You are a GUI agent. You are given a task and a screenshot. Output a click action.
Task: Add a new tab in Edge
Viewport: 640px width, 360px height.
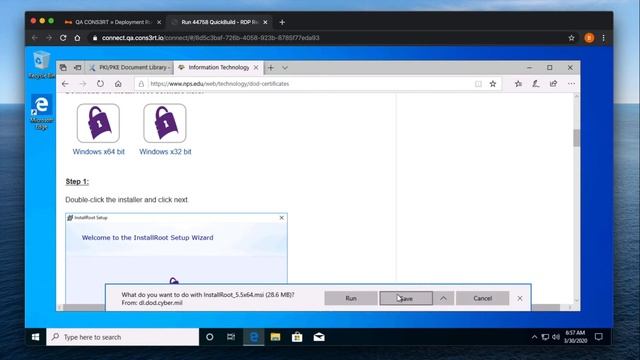coord(271,68)
